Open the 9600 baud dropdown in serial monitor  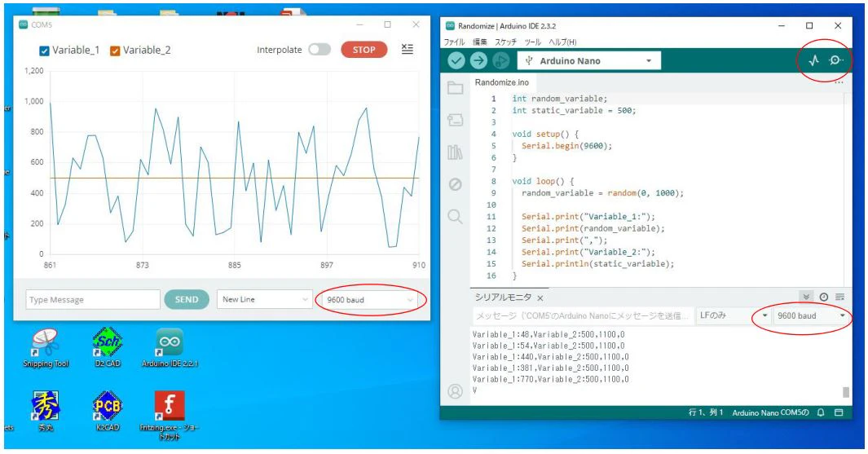[x=812, y=315]
